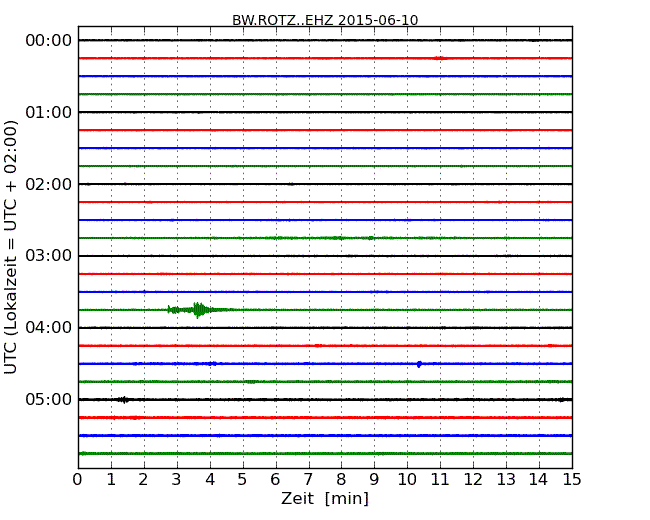Click the x-axis tick label 9

pos(374,480)
